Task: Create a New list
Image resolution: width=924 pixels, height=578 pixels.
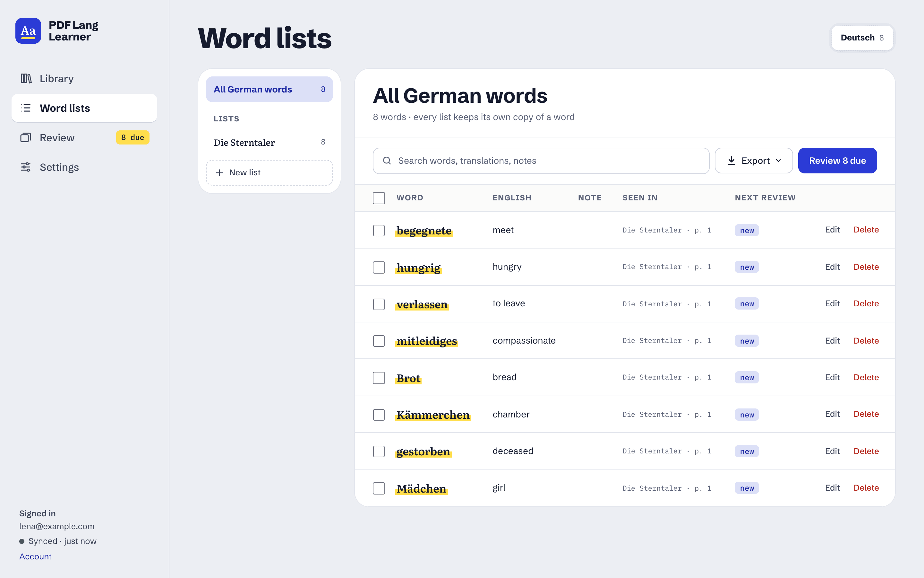Action: pyautogui.click(x=269, y=173)
